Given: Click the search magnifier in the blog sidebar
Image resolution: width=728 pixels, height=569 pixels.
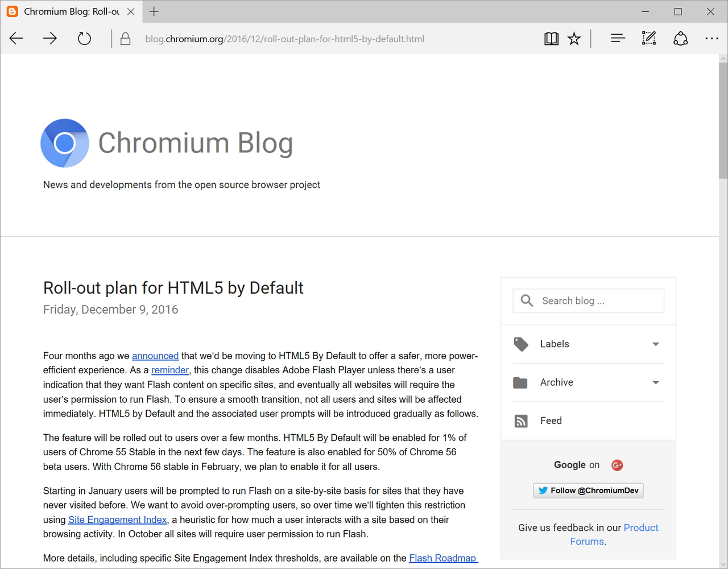Looking at the screenshot, I should pos(526,300).
